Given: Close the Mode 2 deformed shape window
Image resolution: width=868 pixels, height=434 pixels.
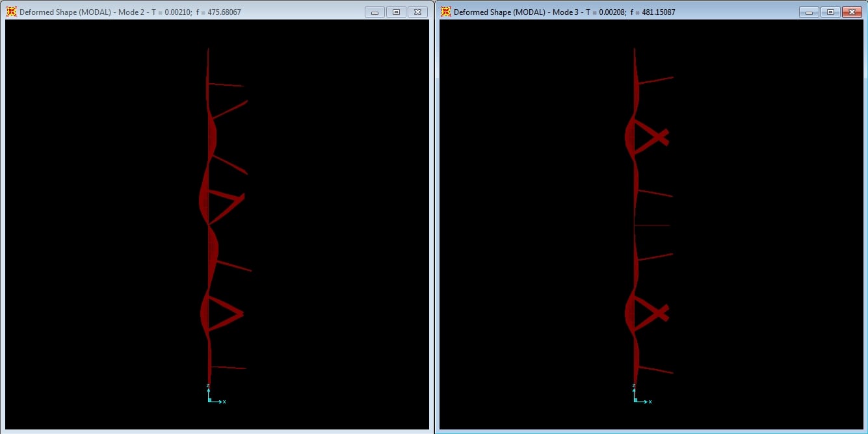Looking at the screenshot, I should coord(417,12).
